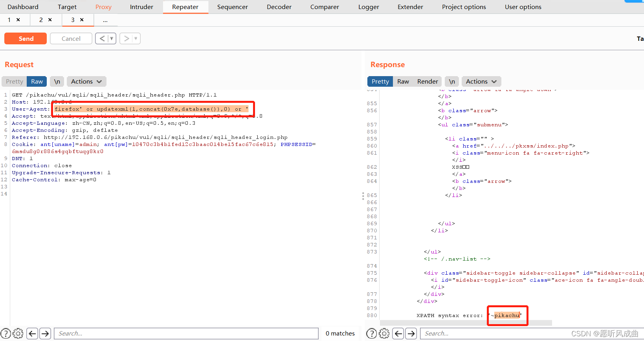
Task: Click the Referer header line
Action: click(150, 137)
